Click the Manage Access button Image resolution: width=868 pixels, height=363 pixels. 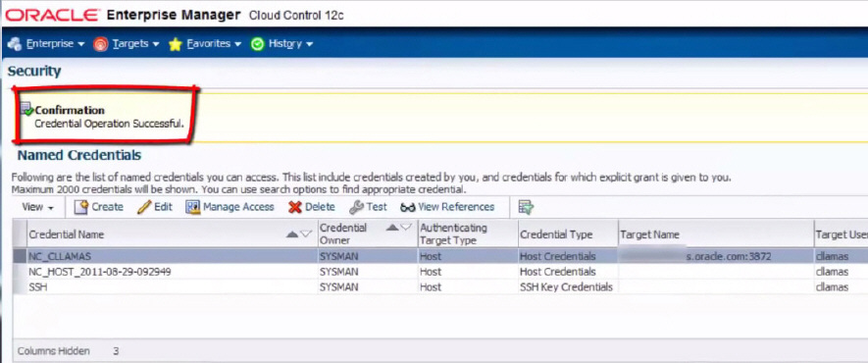230,207
